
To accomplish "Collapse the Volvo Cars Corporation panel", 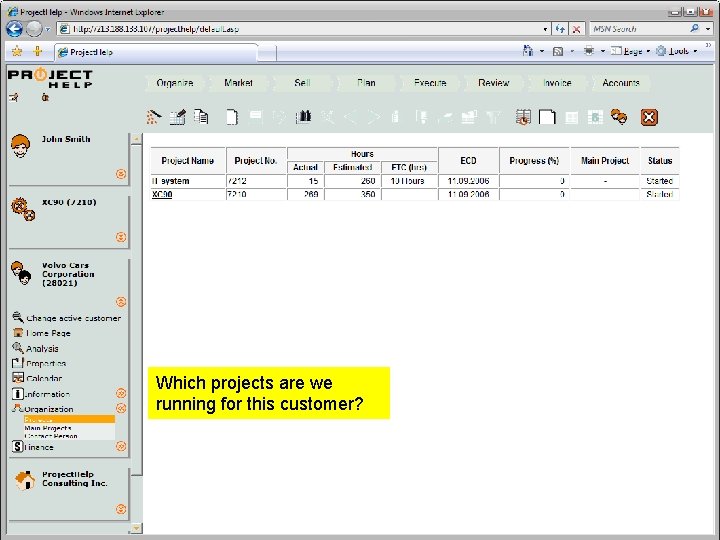I will pos(121,302).
